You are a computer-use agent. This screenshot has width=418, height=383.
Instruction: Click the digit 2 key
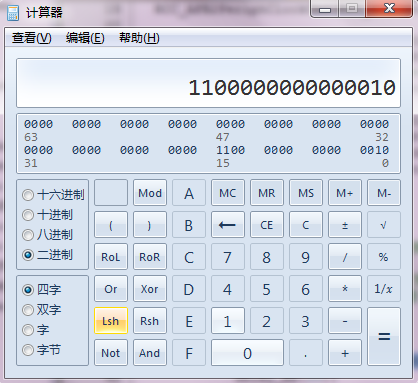pyautogui.click(x=267, y=321)
